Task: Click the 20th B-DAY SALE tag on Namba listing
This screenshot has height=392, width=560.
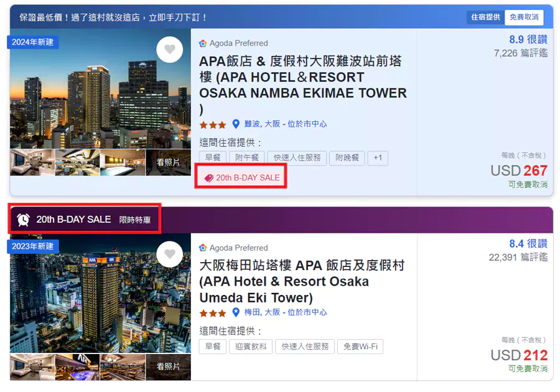Action: click(242, 178)
